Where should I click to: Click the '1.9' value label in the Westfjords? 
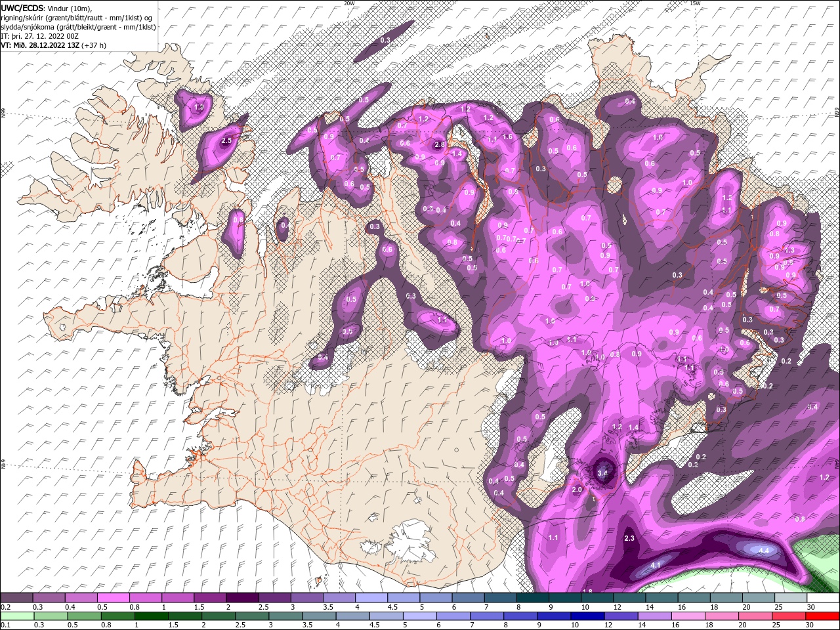tap(199, 106)
